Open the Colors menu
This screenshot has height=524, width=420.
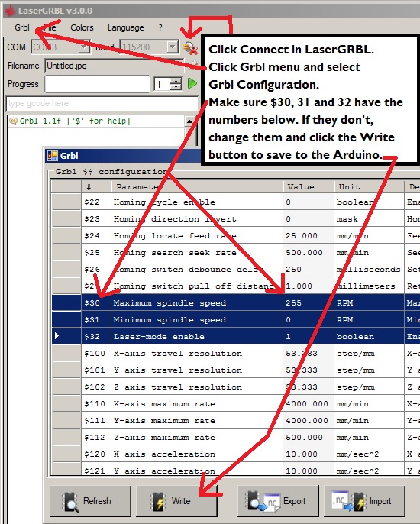pos(82,27)
